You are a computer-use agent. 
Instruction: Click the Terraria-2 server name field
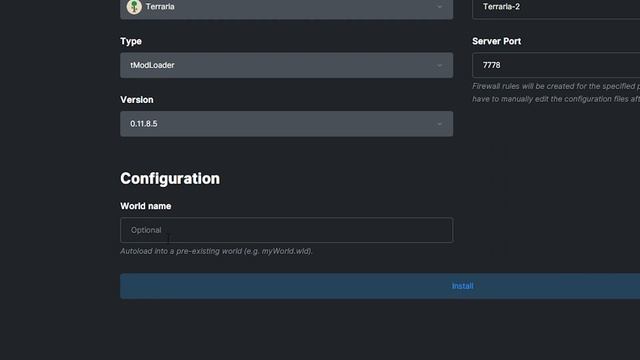(x=556, y=8)
